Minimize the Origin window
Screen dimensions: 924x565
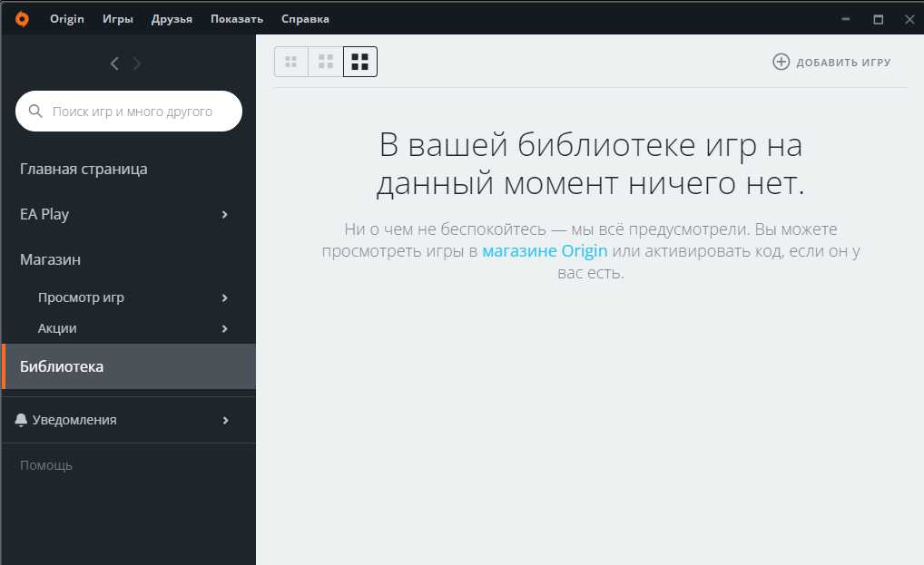tap(846, 19)
